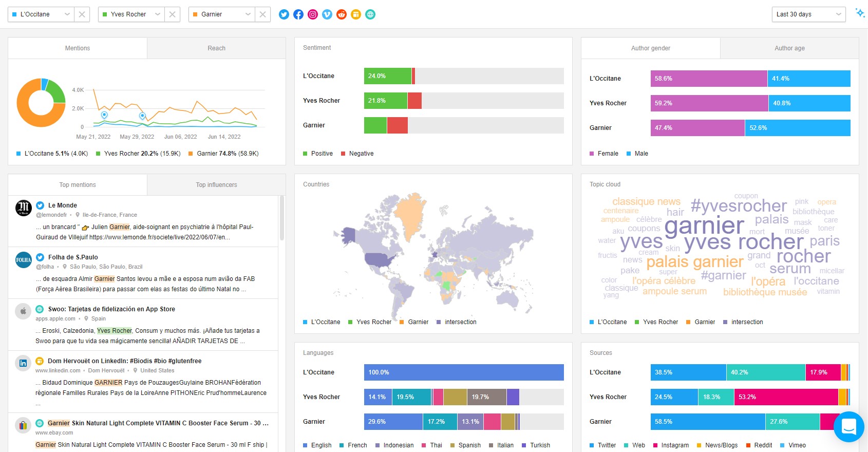868x452 pixels.
Task: Toggle the Positive legend in Sentiment
Action: point(318,154)
